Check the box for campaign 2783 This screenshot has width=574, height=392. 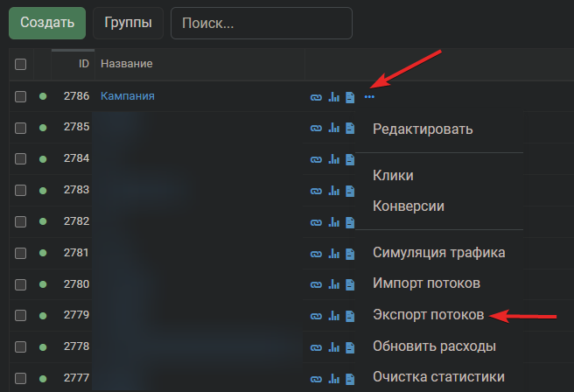(20, 191)
